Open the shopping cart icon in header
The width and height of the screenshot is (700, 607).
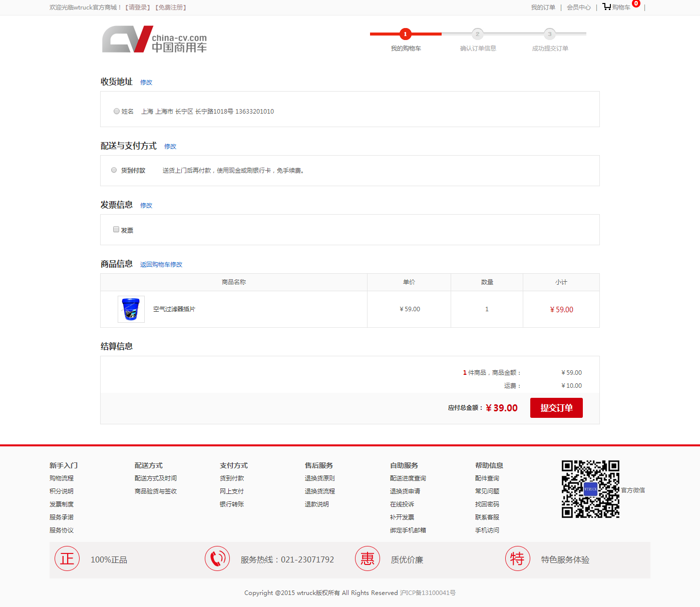pyautogui.click(x=607, y=7)
